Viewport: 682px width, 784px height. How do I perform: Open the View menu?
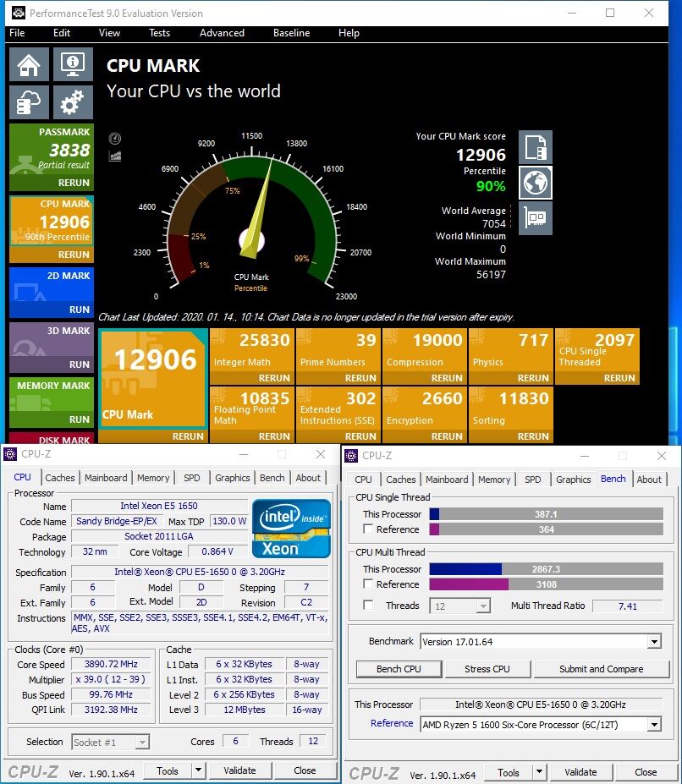109,33
